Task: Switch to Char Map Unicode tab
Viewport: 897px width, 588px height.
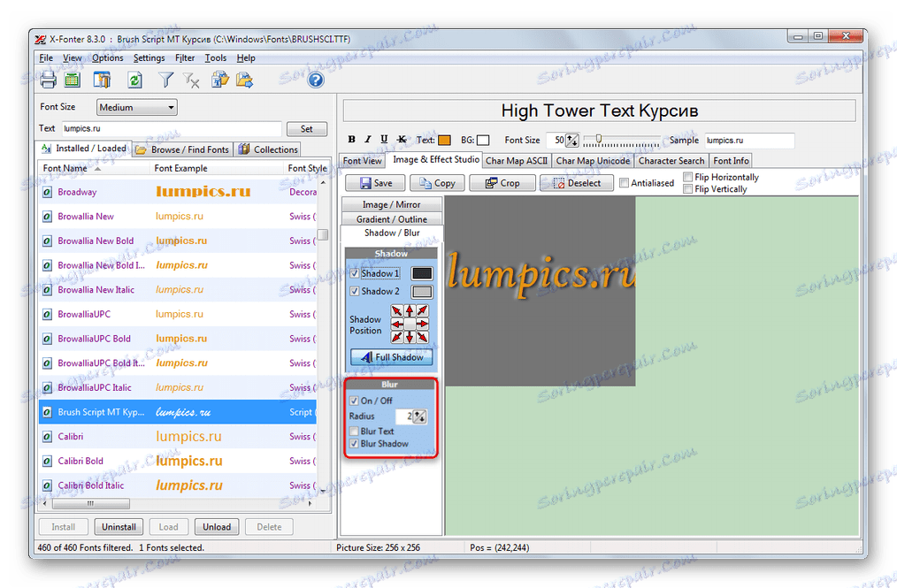Action: [x=593, y=161]
